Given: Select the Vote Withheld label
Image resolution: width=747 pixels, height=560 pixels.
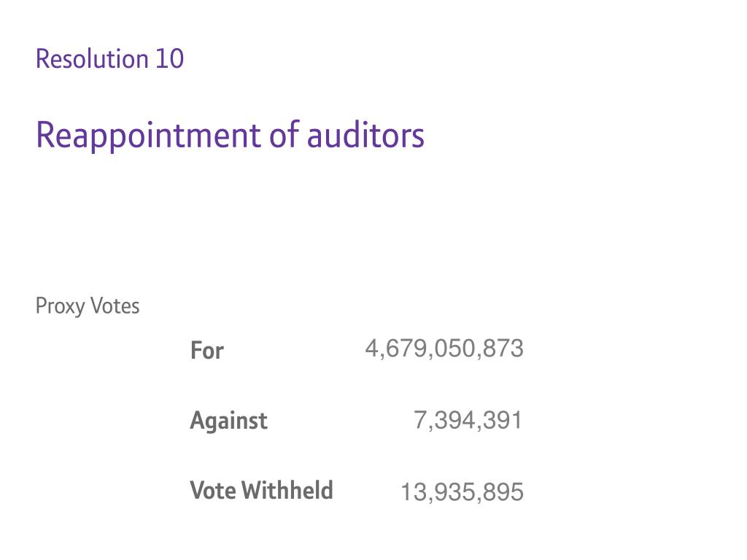Looking at the screenshot, I should pos(262,491).
